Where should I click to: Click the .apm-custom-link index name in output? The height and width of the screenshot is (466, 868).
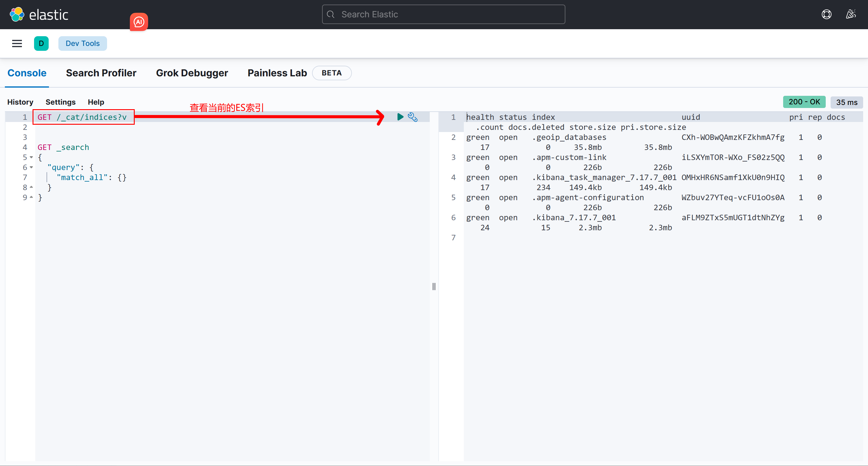tap(569, 157)
